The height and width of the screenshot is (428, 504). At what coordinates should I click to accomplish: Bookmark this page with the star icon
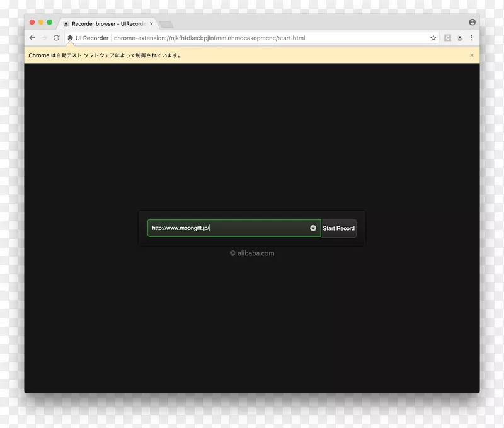coord(433,38)
